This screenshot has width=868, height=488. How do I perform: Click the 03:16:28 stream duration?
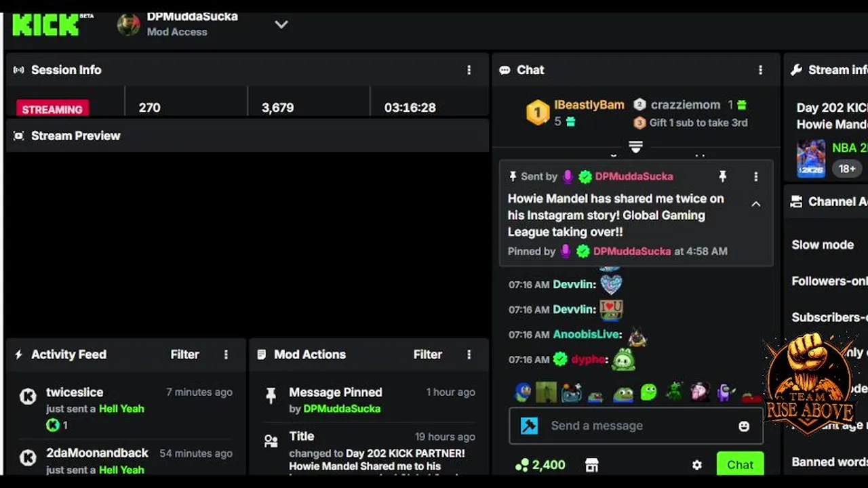[x=410, y=108]
